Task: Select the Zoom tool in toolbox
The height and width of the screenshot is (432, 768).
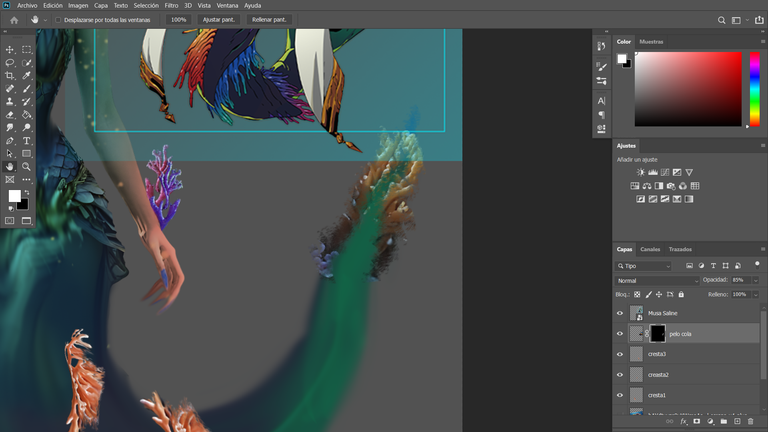Action: coord(26,167)
